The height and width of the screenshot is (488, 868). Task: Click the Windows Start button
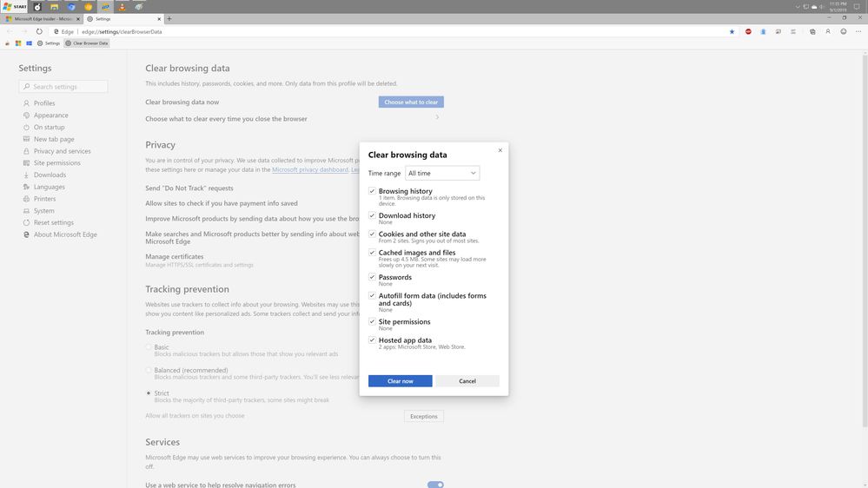coord(15,7)
